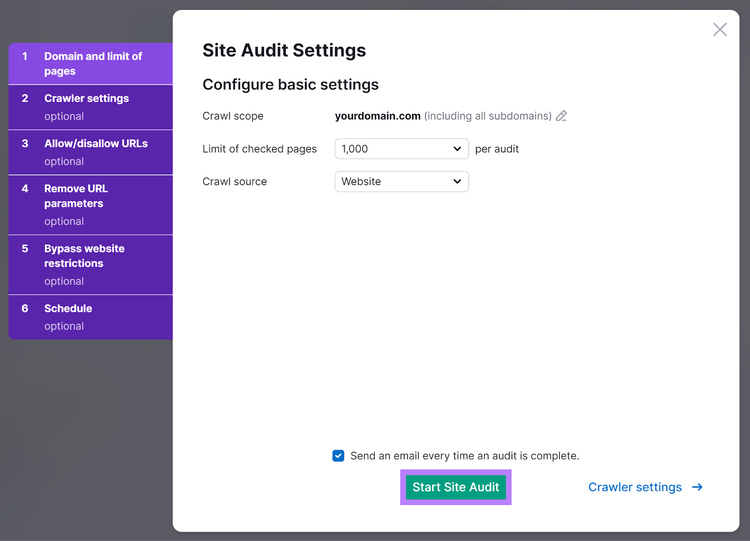This screenshot has width=750, height=541.
Task: Click the Configure basic settings heading
Action: click(290, 85)
